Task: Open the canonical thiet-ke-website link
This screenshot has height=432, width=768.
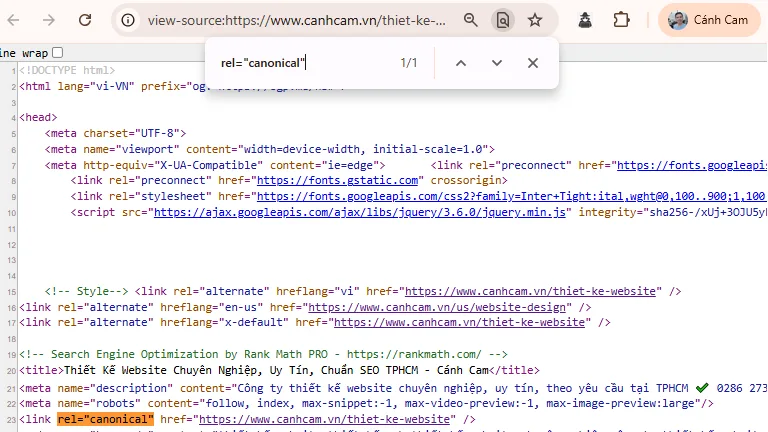Action: [x=324, y=419]
